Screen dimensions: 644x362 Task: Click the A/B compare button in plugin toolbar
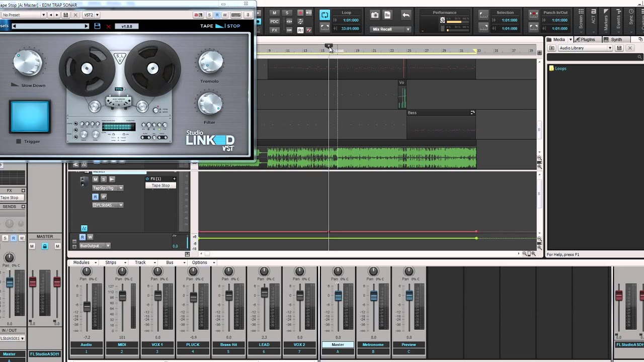click(198, 15)
